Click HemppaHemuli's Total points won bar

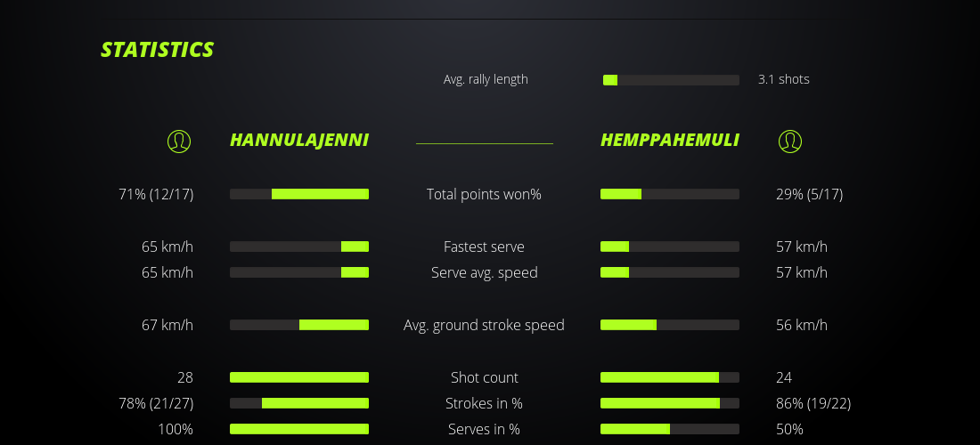[x=670, y=194]
